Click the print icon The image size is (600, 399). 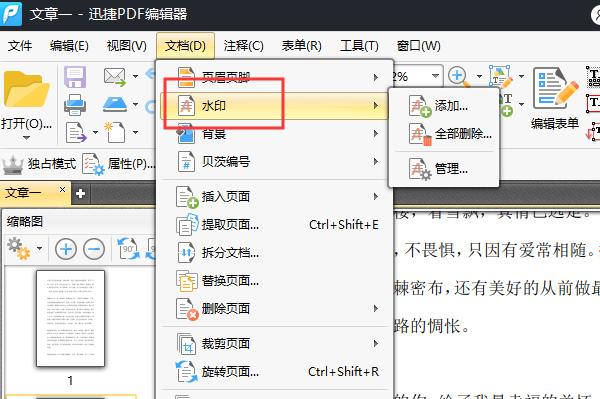(75, 105)
